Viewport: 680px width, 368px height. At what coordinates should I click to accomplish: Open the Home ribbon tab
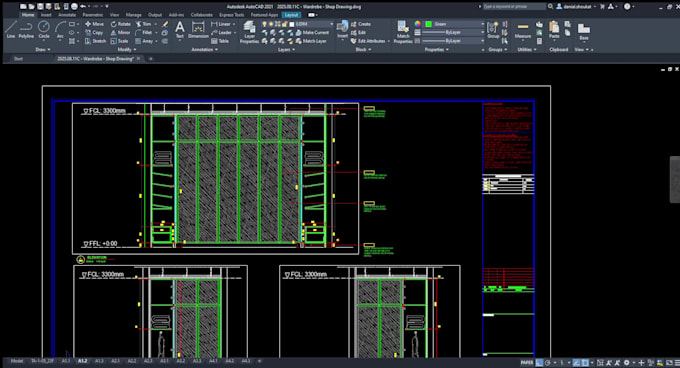(x=28, y=15)
